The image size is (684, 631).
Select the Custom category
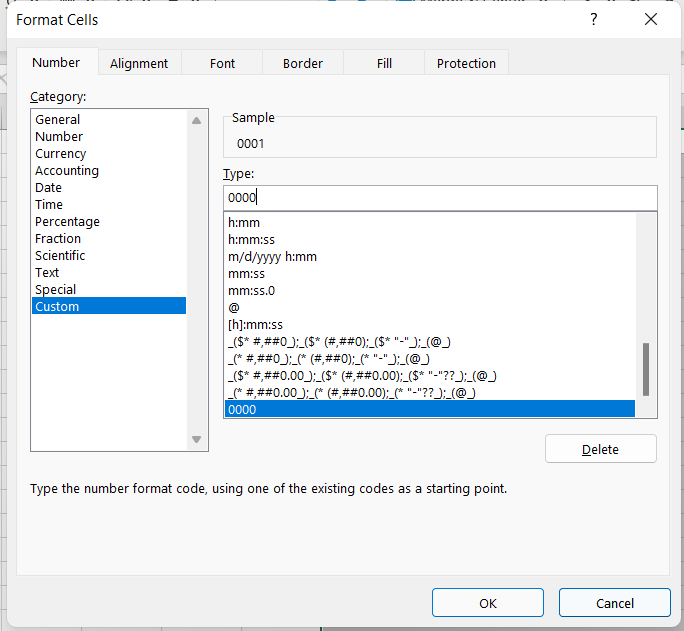coord(109,306)
